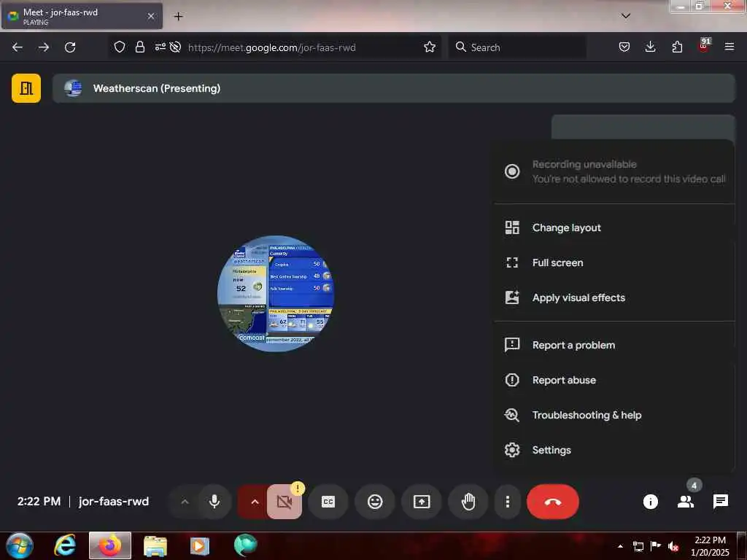Viewport: 747px width, 560px height.
Task: Expand video settings chevron beside camera
Action: tap(255, 502)
